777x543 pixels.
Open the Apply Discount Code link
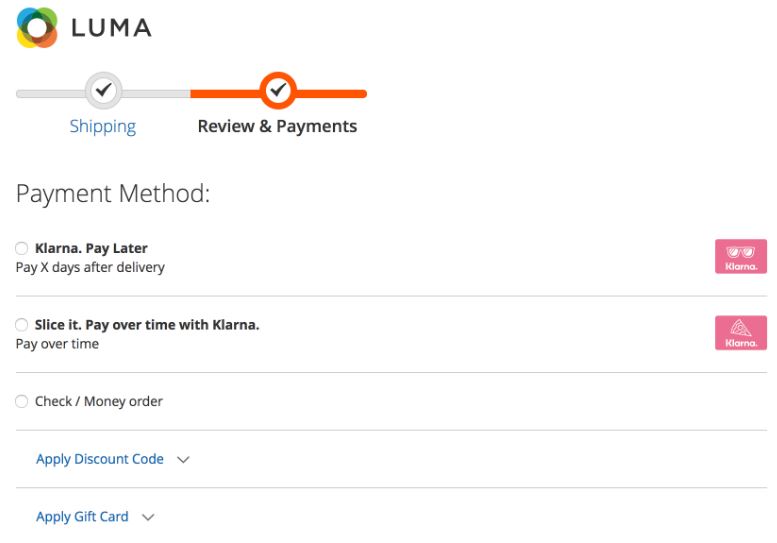(x=100, y=459)
